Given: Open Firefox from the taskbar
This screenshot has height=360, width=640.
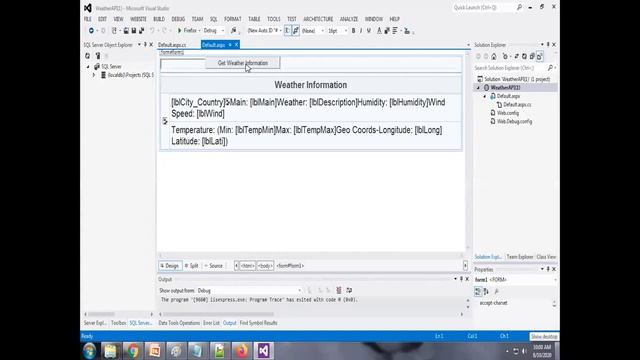Looking at the screenshot, I should (x=242, y=351).
